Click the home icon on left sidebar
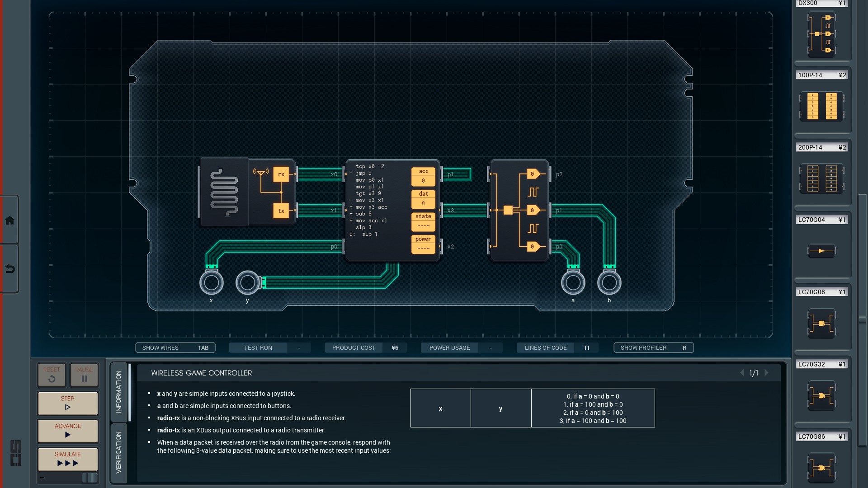 pyautogui.click(x=9, y=221)
